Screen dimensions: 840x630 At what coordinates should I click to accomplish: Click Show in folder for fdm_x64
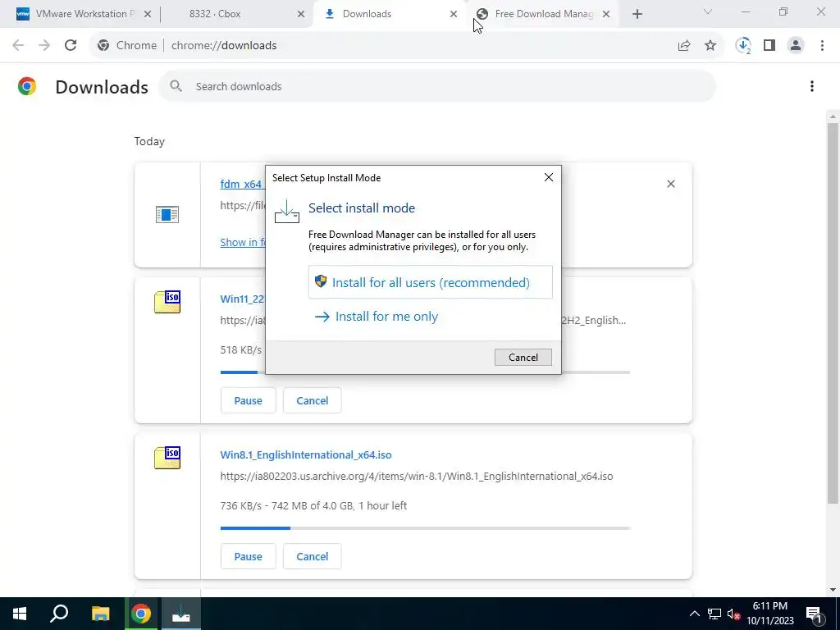click(243, 242)
